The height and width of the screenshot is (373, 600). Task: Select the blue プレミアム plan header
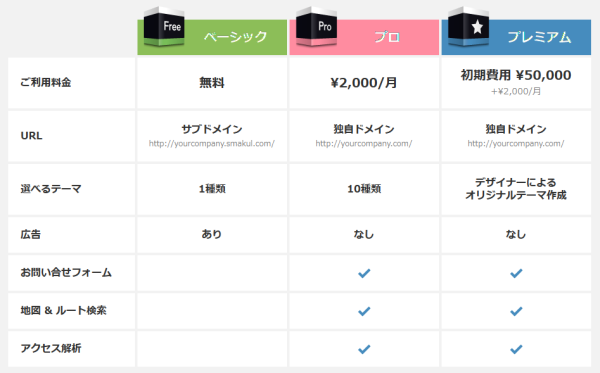(516, 37)
